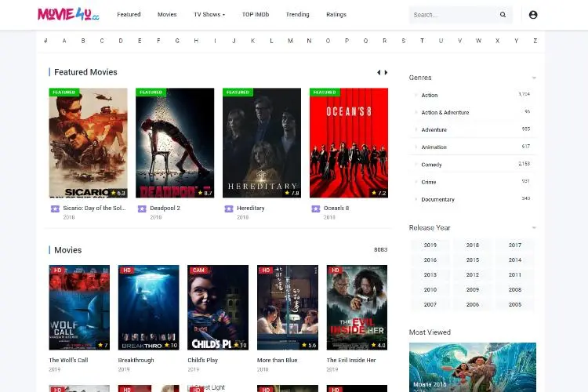Viewport: 588px width, 392px height.
Task: Choose release year 2014
Action: (515, 260)
